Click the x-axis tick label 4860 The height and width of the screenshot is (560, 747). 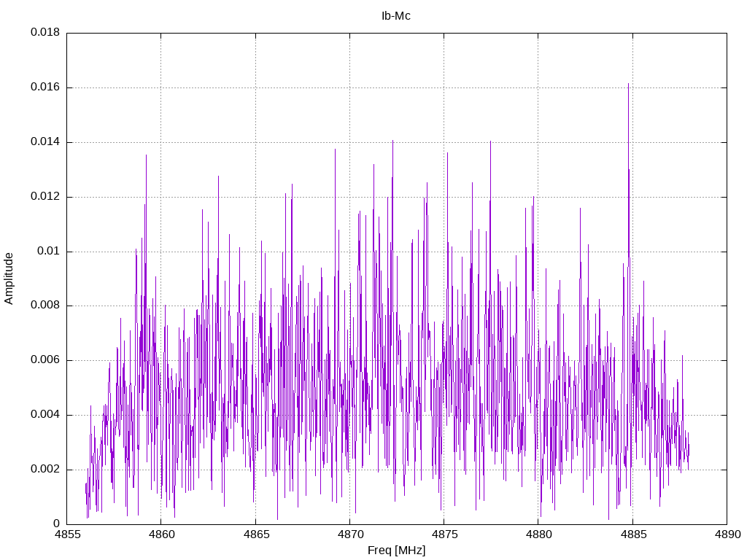[x=161, y=534]
